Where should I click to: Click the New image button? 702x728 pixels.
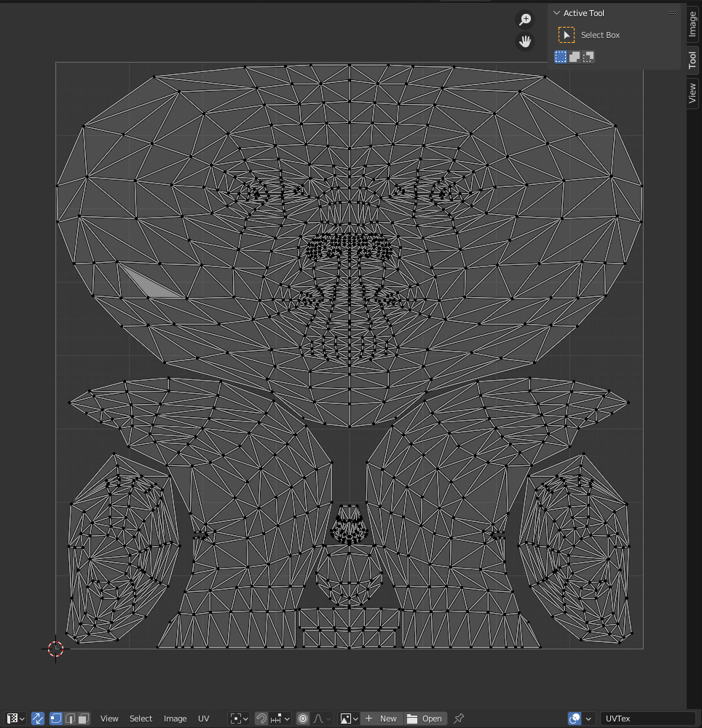pyautogui.click(x=382, y=719)
